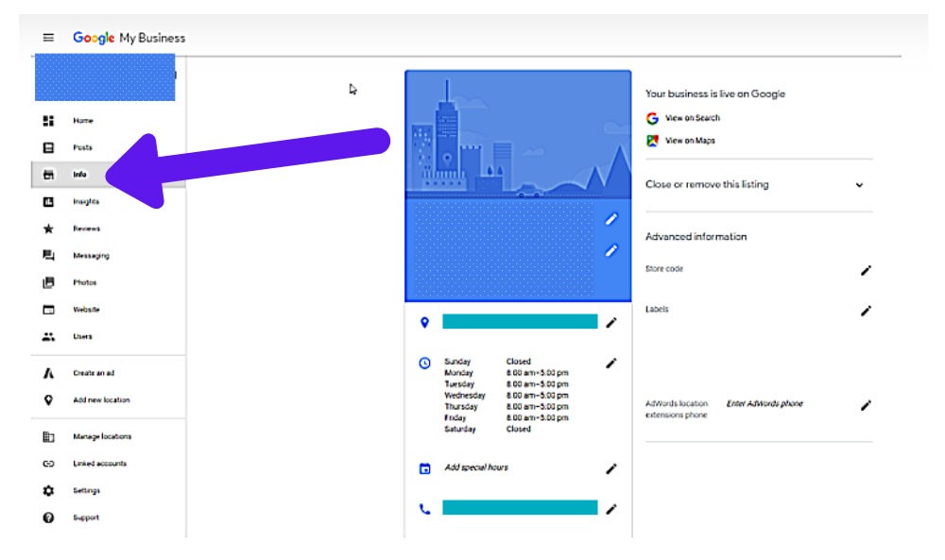945x560 pixels.
Task: Click the View on Maps link
Action: tap(690, 141)
